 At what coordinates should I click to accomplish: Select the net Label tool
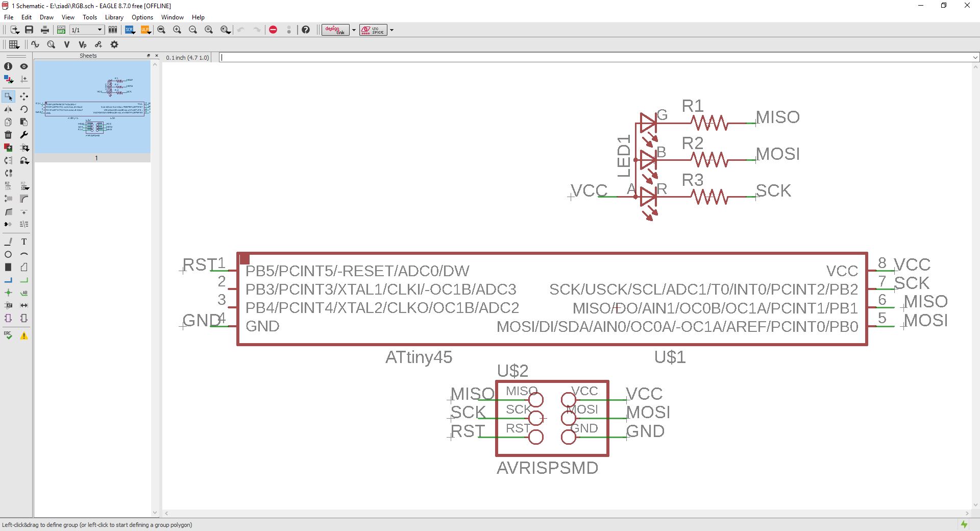[23, 293]
